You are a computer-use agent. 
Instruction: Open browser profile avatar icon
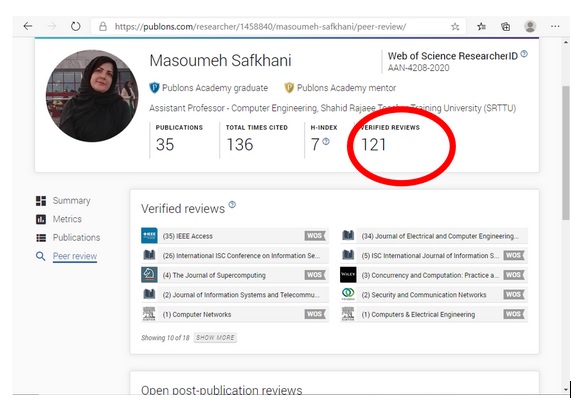(530, 26)
